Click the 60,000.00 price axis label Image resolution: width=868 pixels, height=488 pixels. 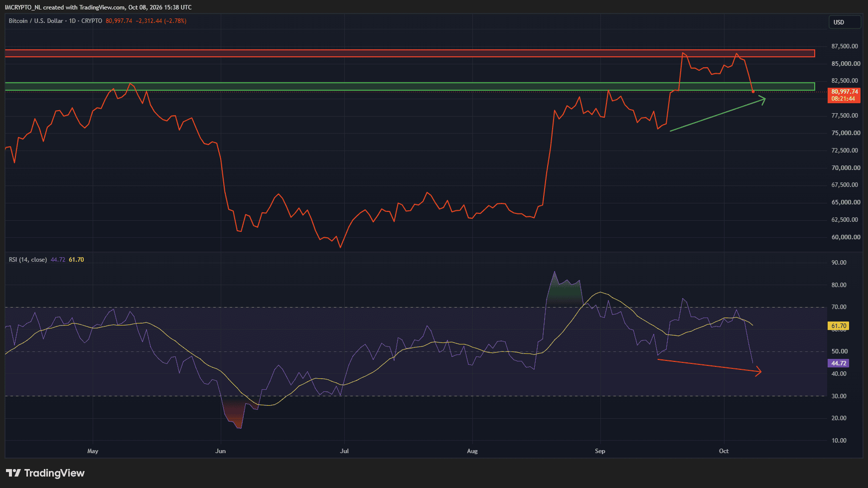[x=846, y=237]
